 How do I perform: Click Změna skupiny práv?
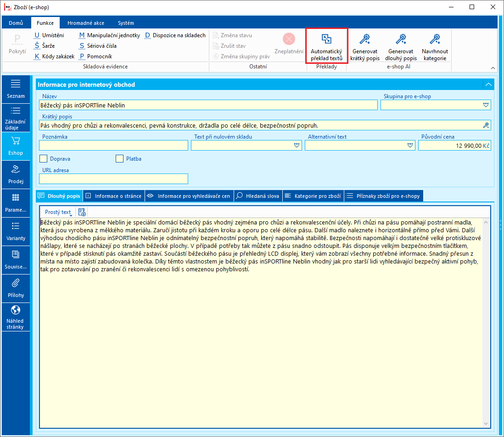click(x=241, y=56)
